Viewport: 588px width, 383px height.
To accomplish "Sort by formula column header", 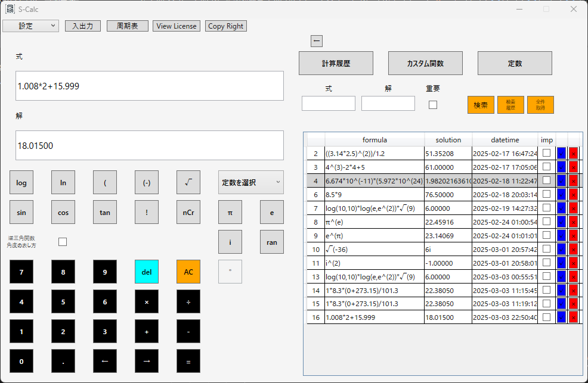I will pos(375,139).
